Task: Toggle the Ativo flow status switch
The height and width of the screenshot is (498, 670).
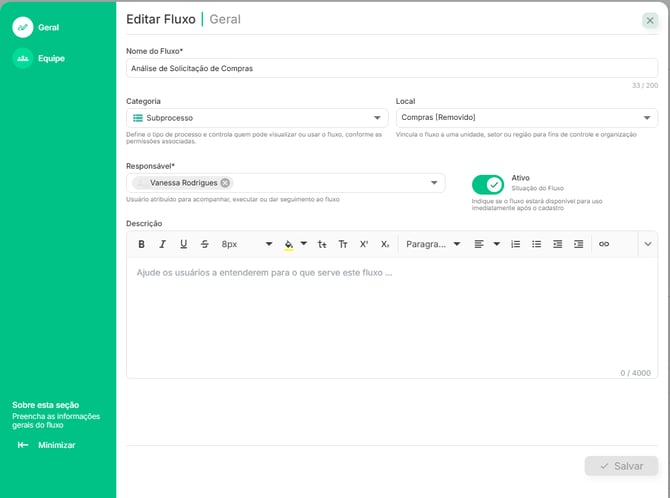Action: [x=488, y=185]
